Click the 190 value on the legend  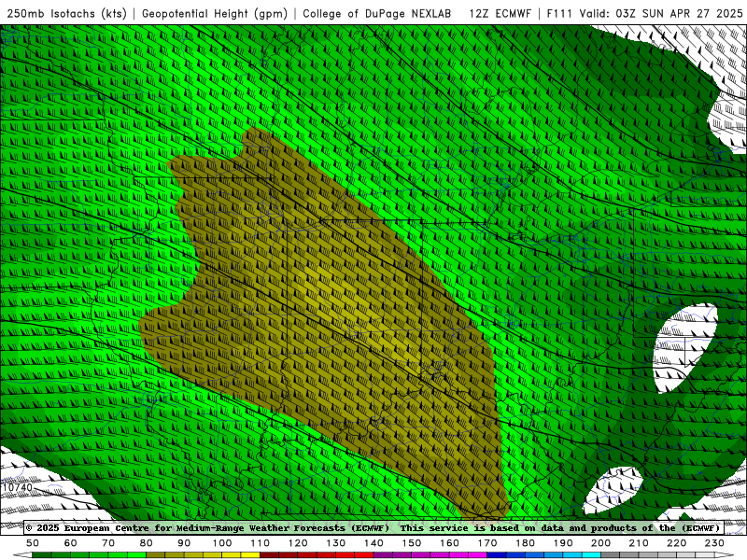pos(563,543)
